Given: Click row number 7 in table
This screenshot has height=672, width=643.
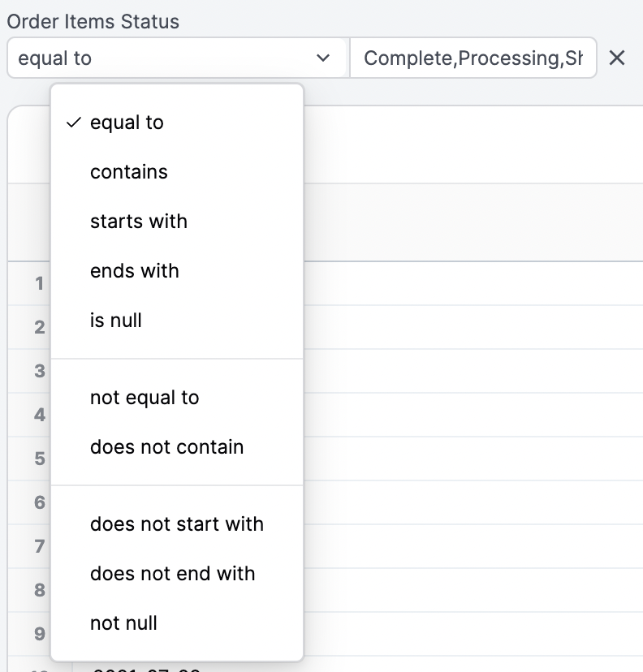Looking at the screenshot, I should click(x=39, y=546).
